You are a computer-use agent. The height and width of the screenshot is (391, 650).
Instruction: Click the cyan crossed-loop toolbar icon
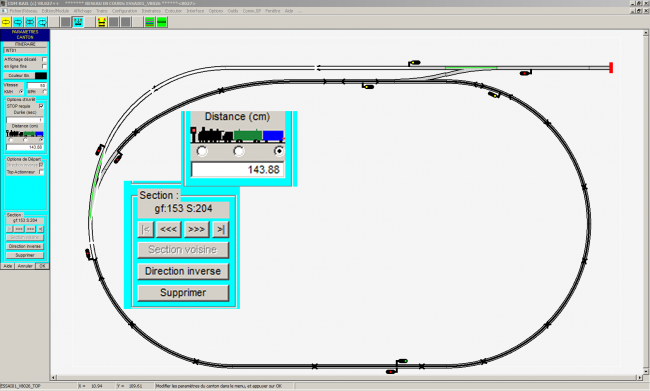pyautogui.click(x=30, y=22)
